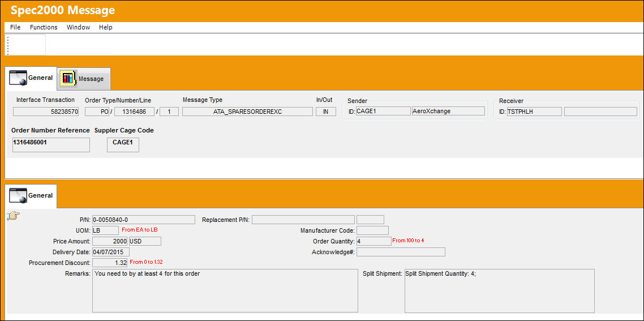Click the Order Quantity field showing 4
This screenshot has height=321, width=644.
click(x=373, y=241)
